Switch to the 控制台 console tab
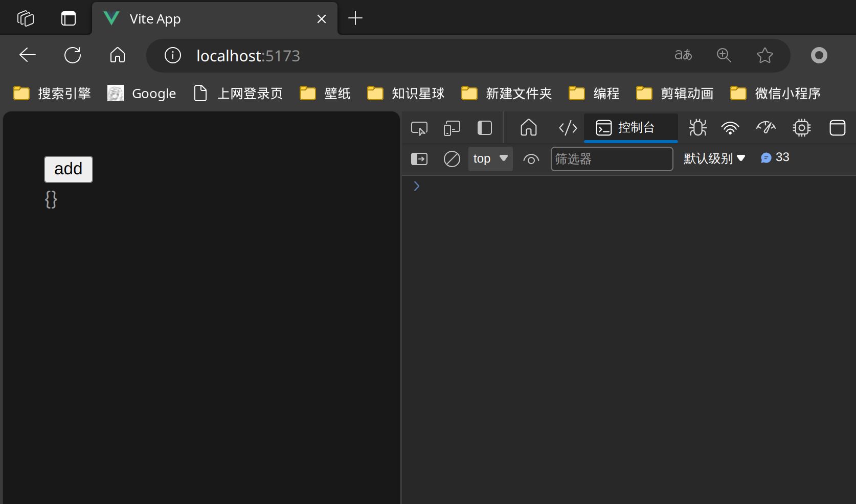 pyautogui.click(x=630, y=128)
